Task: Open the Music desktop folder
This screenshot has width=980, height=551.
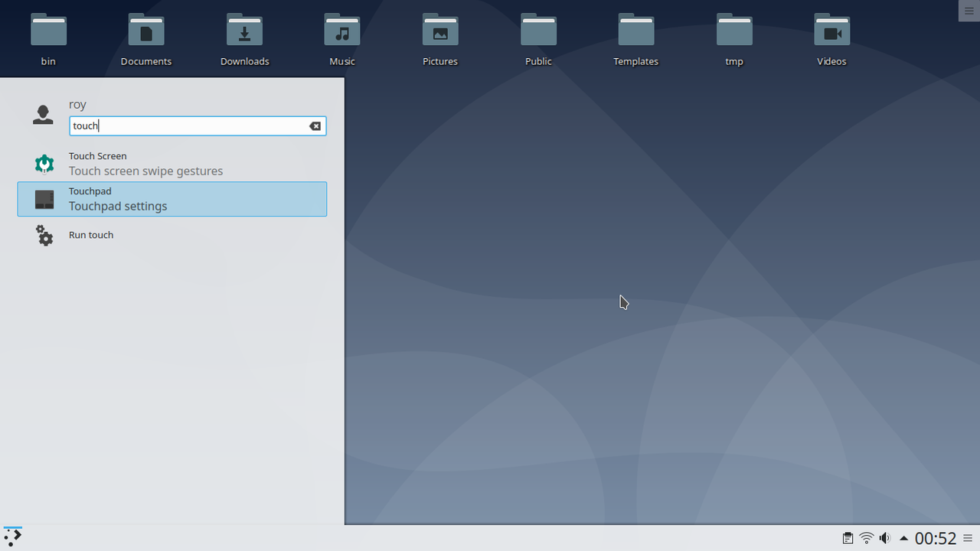Action: coord(342,40)
